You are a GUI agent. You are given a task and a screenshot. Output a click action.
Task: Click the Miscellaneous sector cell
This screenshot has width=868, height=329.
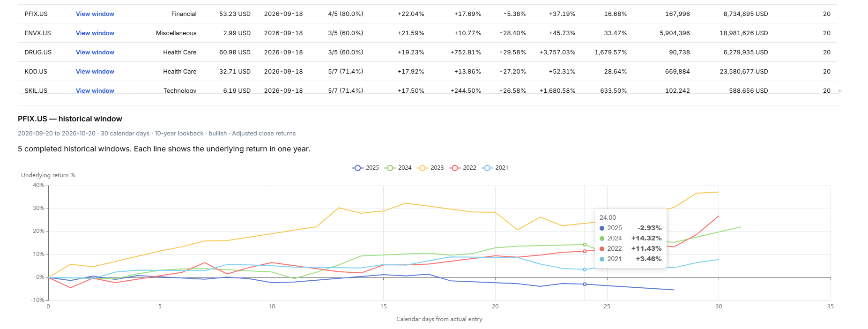pyautogui.click(x=176, y=33)
